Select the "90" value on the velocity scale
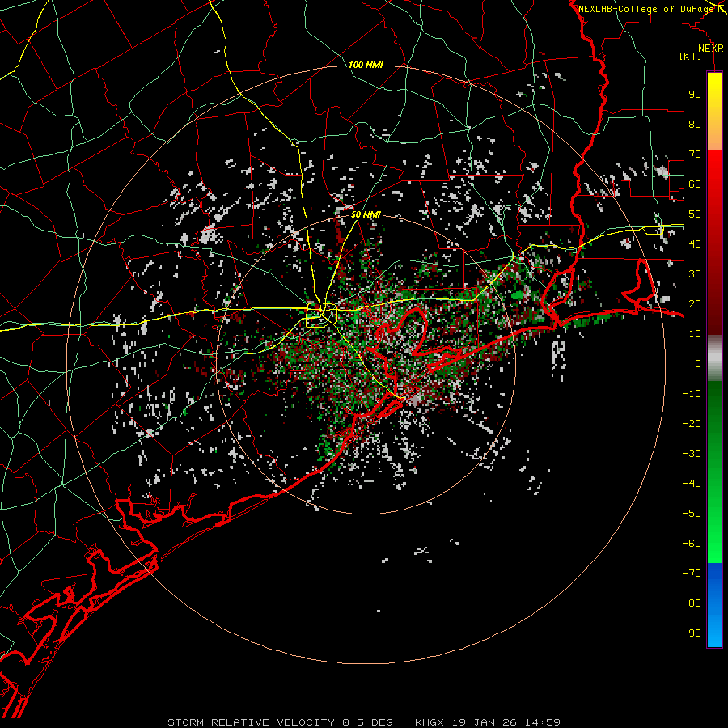 click(x=695, y=95)
